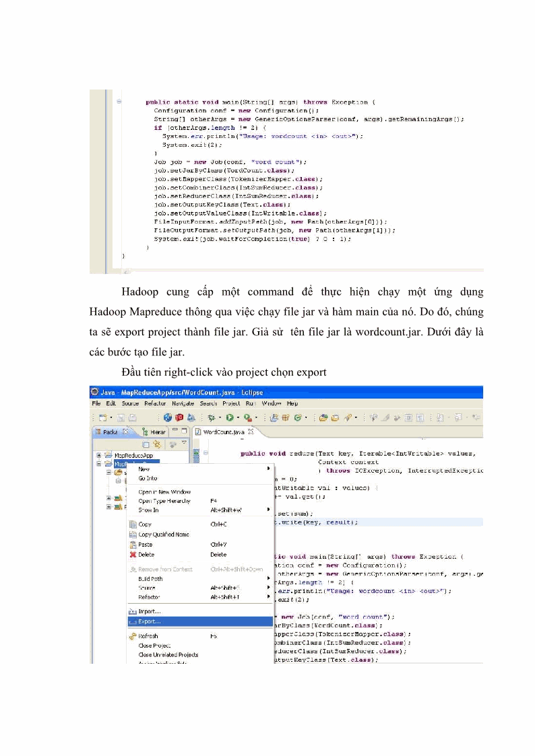Screen dimensions: 535x756
Task: Click the Paste entry in context menu
Action: click(x=145, y=545)
